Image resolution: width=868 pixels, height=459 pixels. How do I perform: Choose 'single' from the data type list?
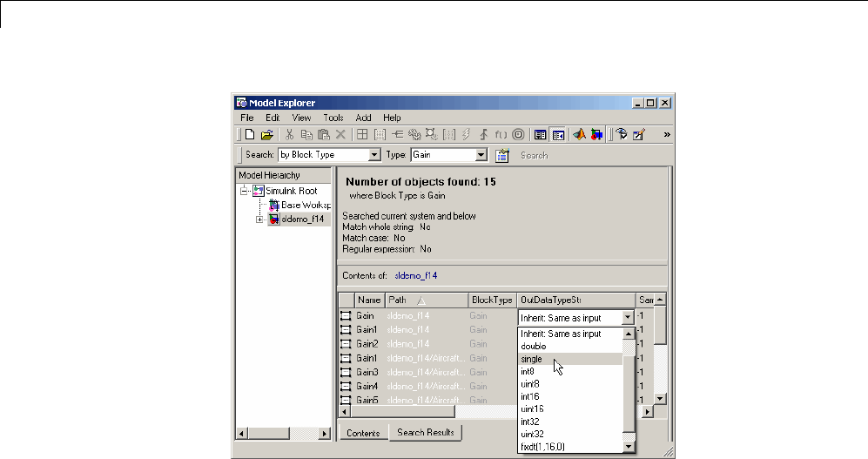pyautogui.click(x=570, y=359)
